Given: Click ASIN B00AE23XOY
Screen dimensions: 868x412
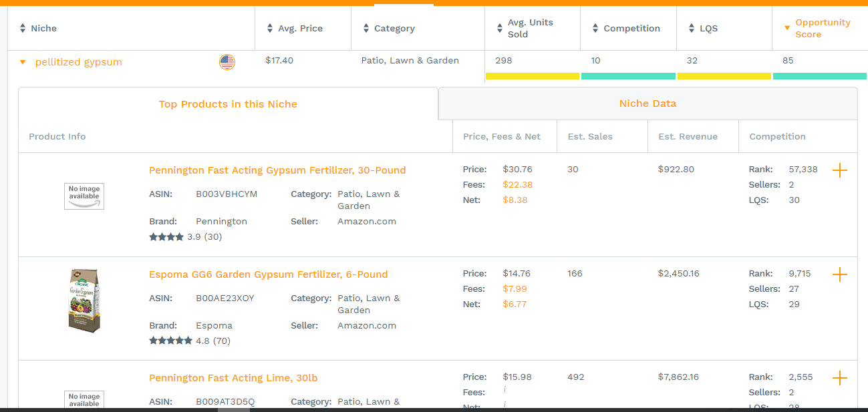Looking at the screenshot, I should tap(225, 298).
